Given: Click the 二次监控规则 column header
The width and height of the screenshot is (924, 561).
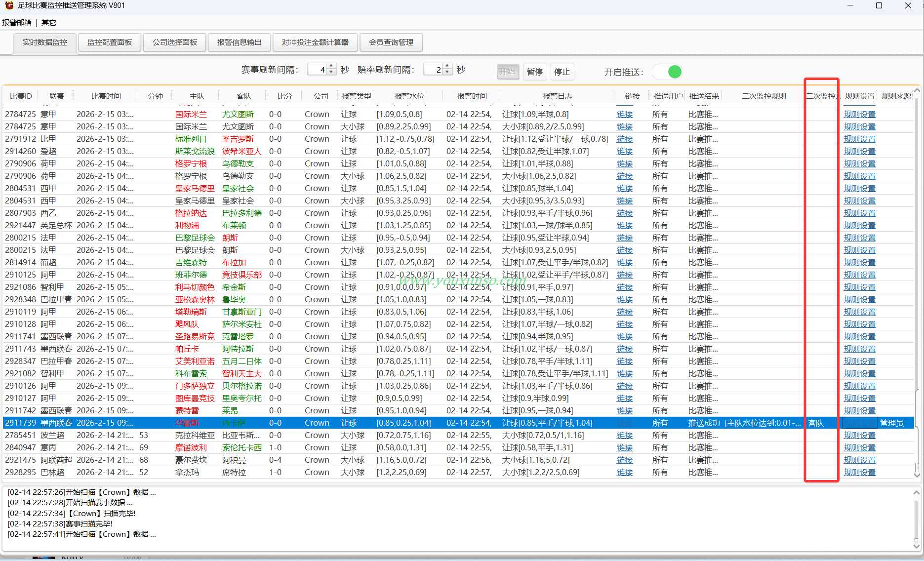Looking at the screenshot, I should (x=763, y=96).
